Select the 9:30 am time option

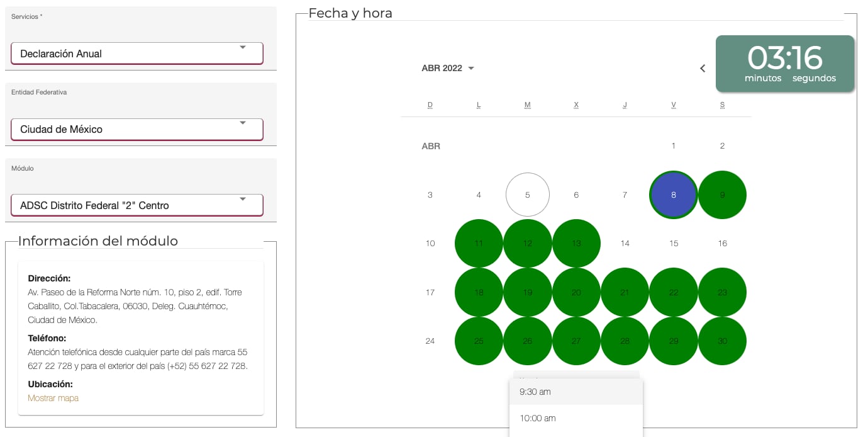coord(576,392)
